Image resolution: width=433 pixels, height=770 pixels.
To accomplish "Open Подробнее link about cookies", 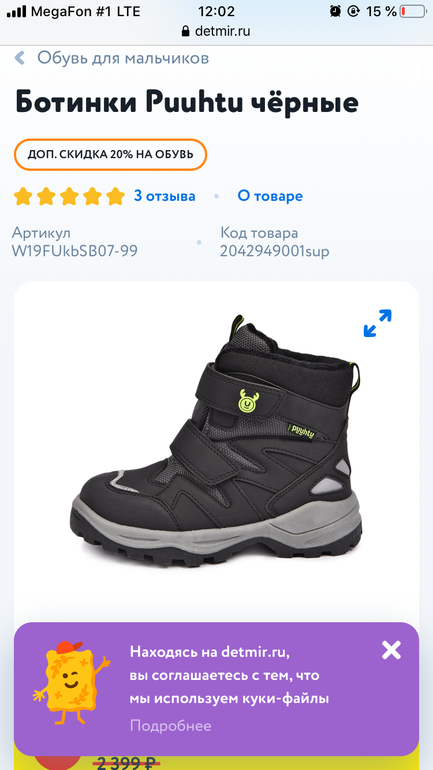I will [x=170, y=726].
